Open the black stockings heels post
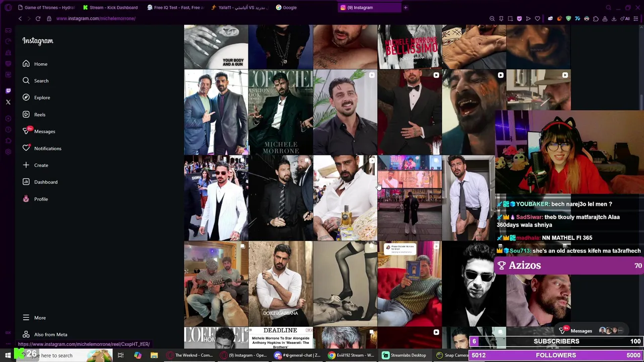This screenshot has width=644, height=362. [x=345, y=284]
